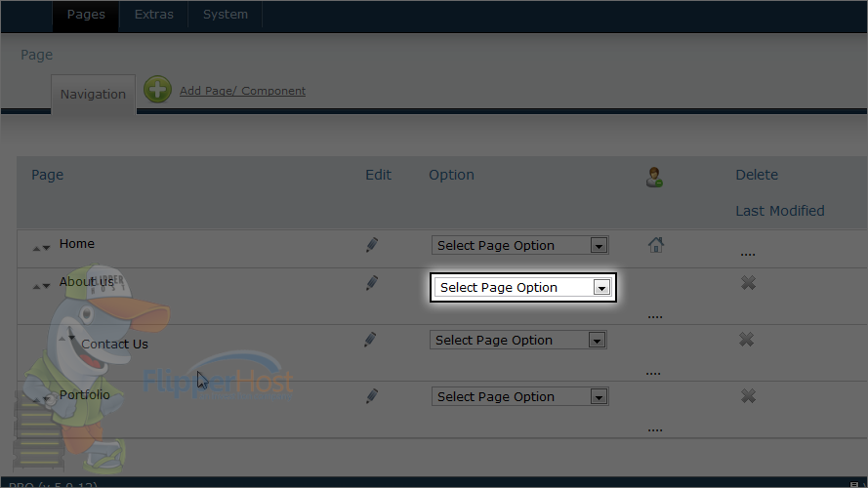868x488 pixels.
Task: Click the pencil edit icon for Portfolio
Action: tap(371, 395)
